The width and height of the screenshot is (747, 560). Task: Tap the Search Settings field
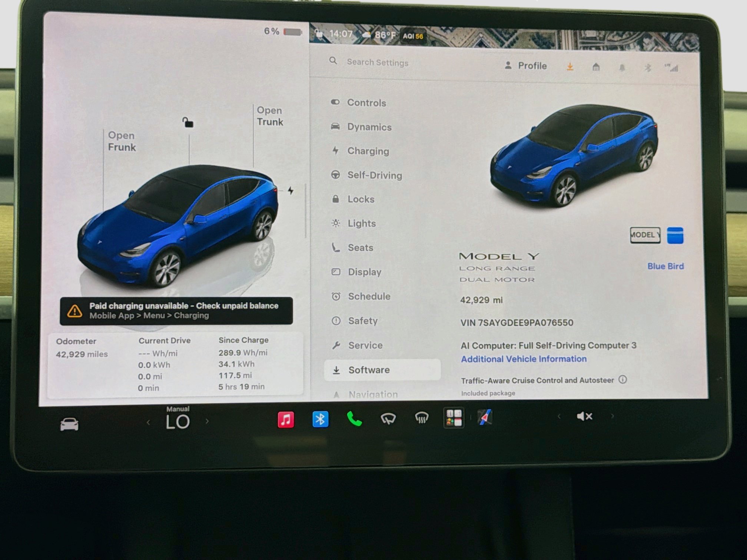377,62
